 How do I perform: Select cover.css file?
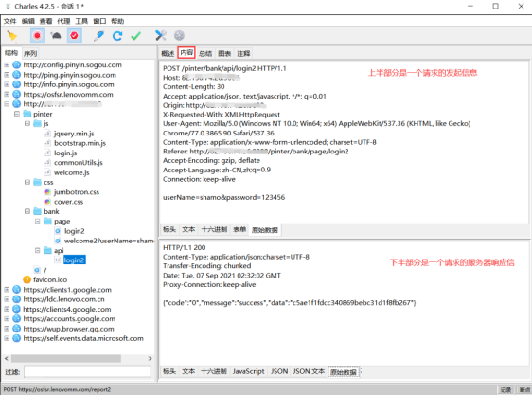tap(68, 202)
